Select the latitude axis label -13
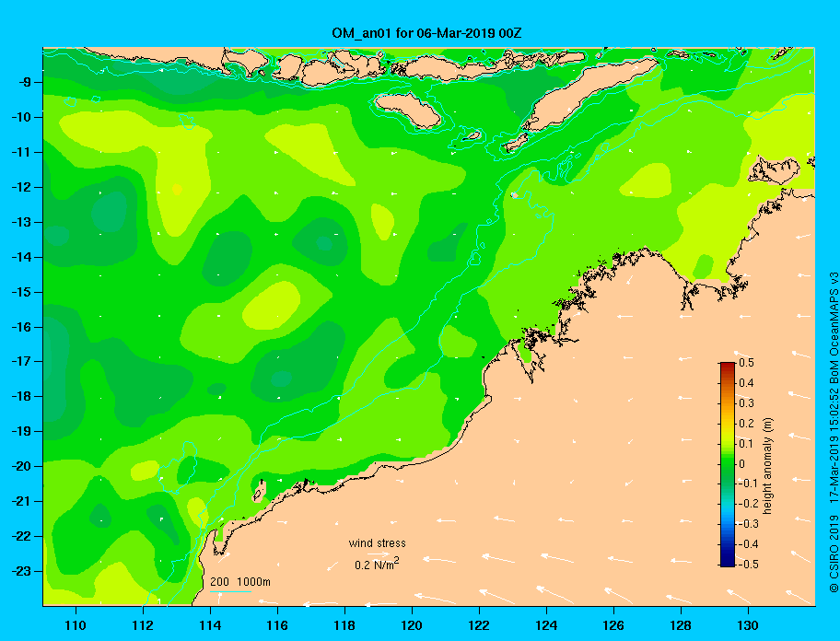Screen dimensions: 840x641 point(21,222)
